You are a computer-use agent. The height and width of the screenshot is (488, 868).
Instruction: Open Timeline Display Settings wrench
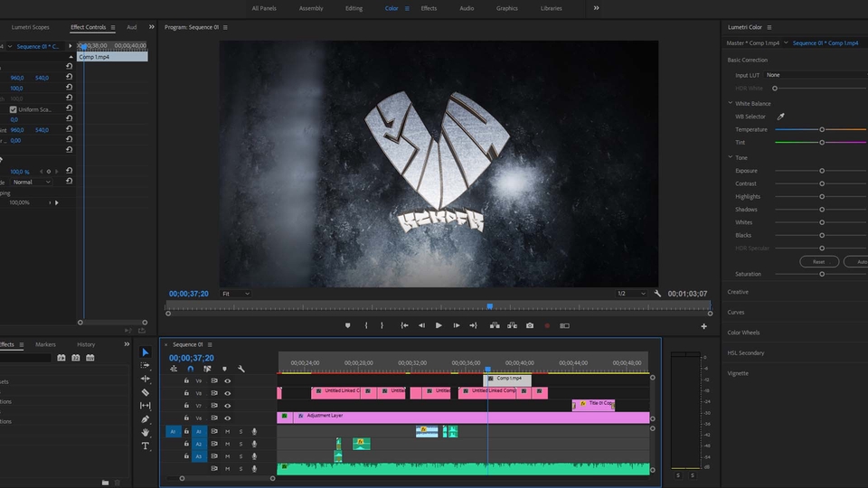(241, 369)
